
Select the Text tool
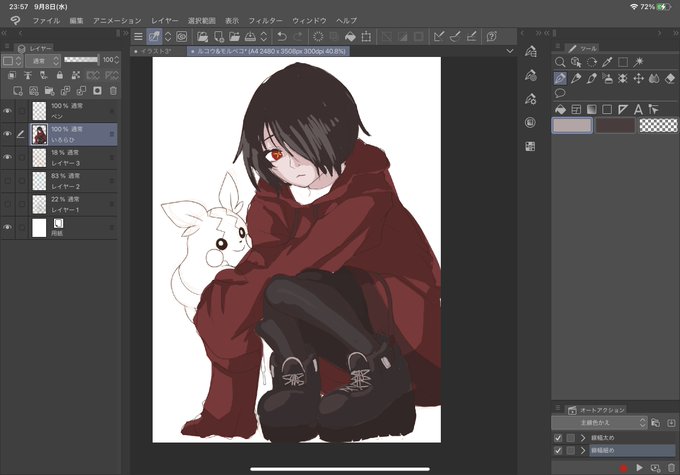pos(638,109)
